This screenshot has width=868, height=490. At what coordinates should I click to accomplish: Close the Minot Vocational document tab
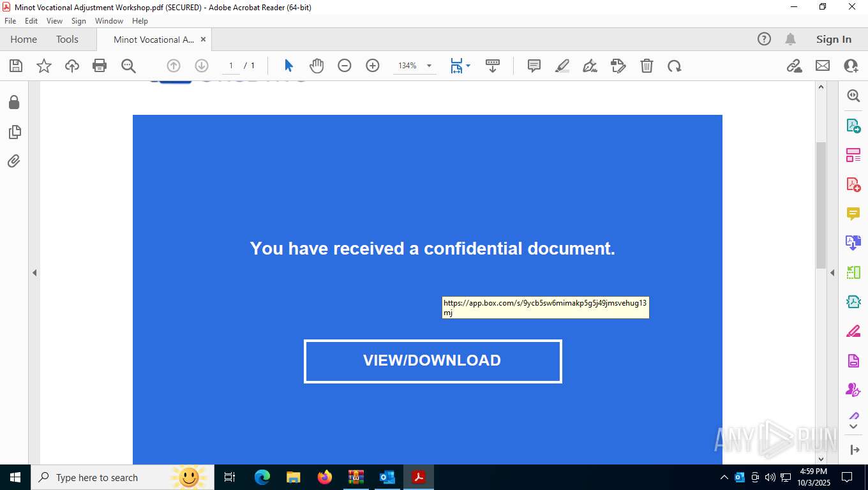[x=203, y=39]
